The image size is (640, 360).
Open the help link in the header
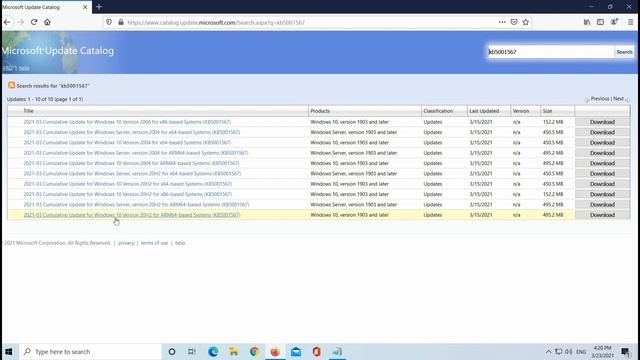click(x=24, y=68)
